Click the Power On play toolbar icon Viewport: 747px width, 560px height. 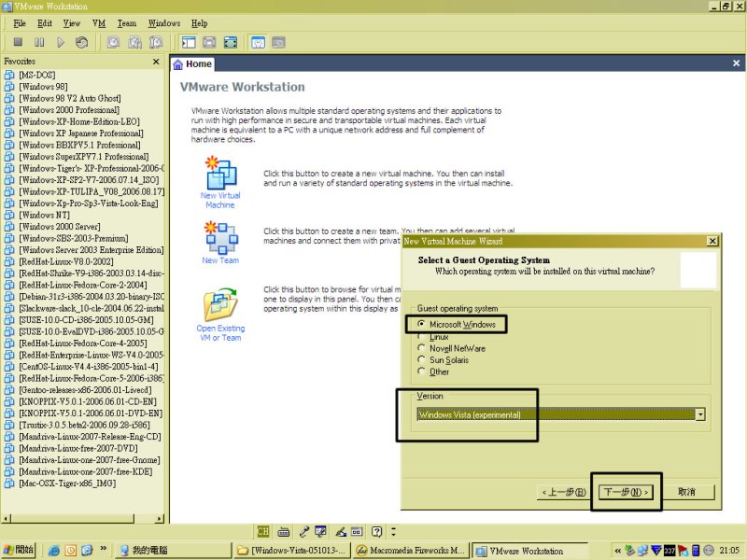click(x=61, y=42)
